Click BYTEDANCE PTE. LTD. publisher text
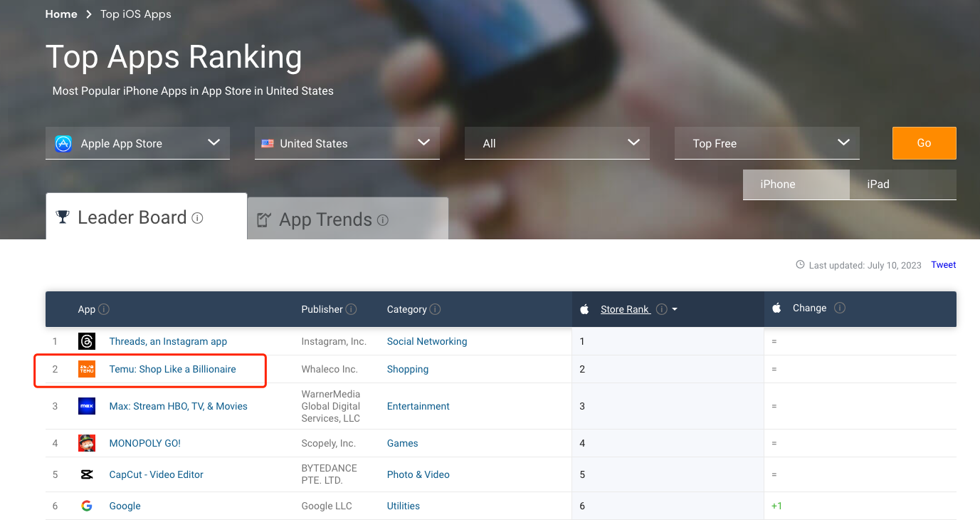 (x=330, y=474)
